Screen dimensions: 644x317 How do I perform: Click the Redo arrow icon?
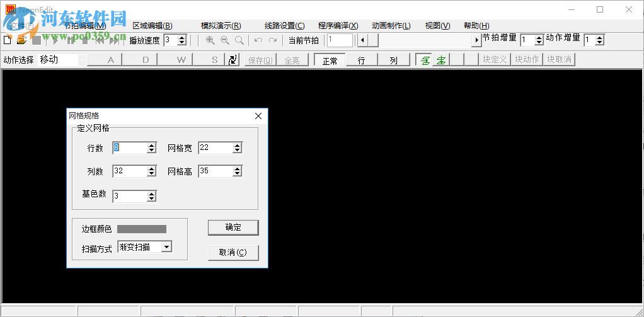click(x=273, y=40)
